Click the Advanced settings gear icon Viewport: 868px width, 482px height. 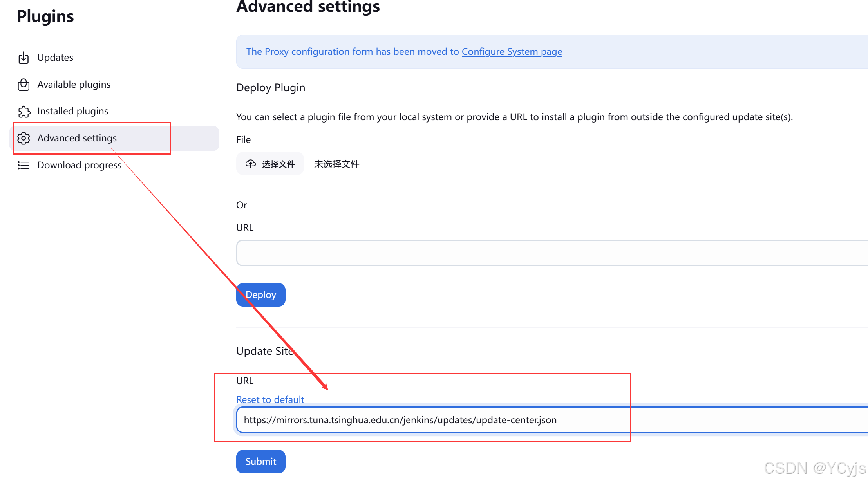click(24, 138)
